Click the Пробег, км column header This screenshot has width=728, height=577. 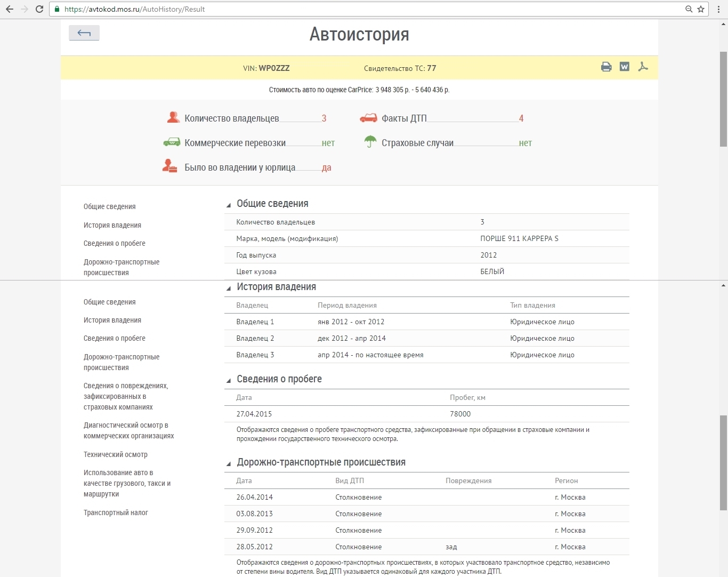[x=467, y=397]
